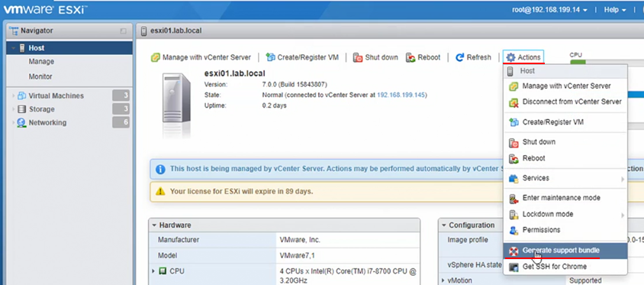
Task: Open Permissions from the Actions menu
Action: click(565, 230)
